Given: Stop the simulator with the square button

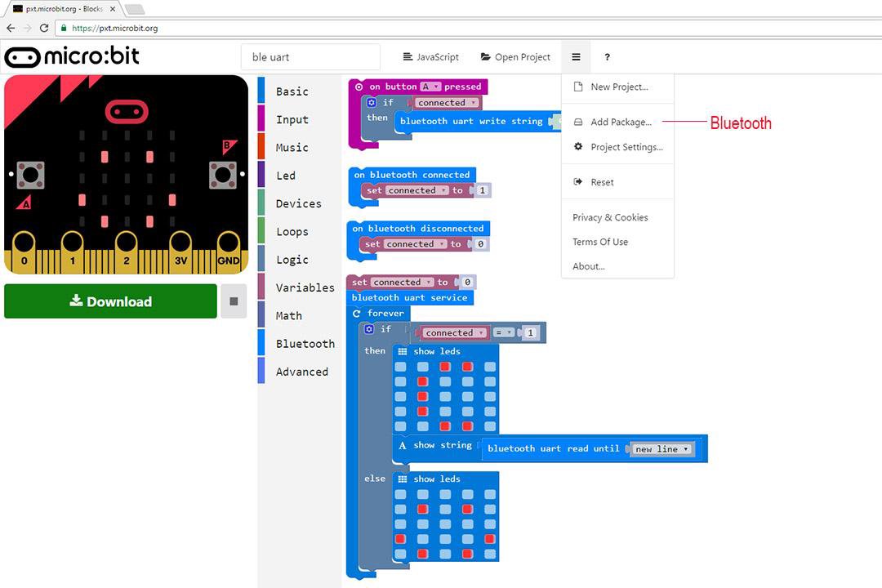Looking at the screenshot, I should [x=234, y=301].
